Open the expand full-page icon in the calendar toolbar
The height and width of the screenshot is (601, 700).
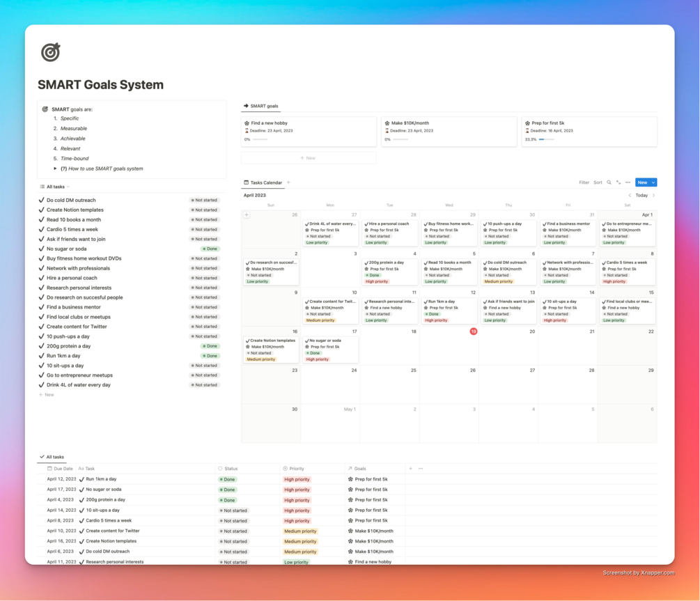(x=619, y=182)
